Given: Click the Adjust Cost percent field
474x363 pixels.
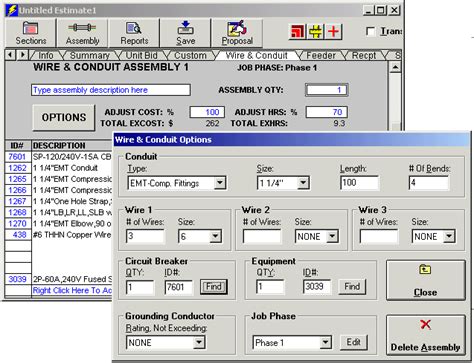Looking at the screenshot, I should (207, 112).
